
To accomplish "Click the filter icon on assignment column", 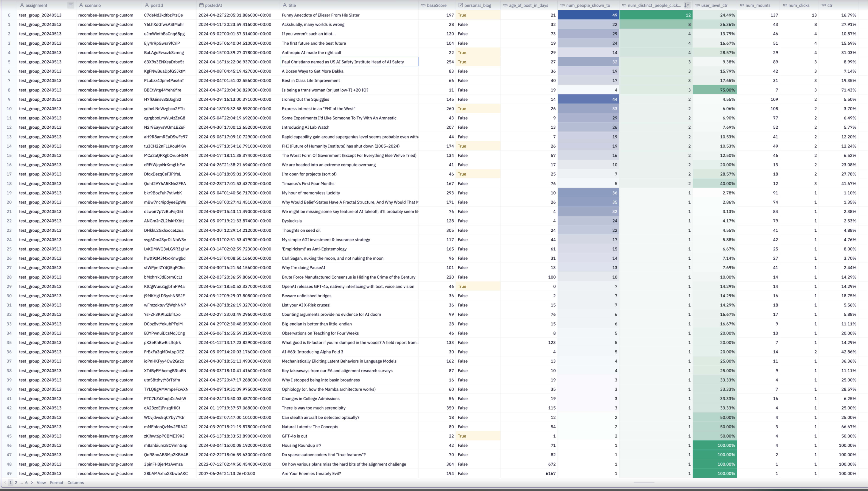I will [70, 5].
